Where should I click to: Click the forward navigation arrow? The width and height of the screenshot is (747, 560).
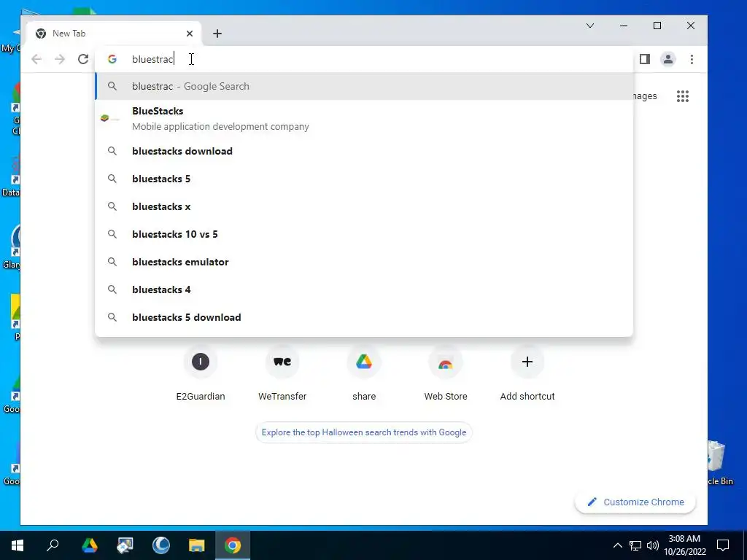coord(60,59)
